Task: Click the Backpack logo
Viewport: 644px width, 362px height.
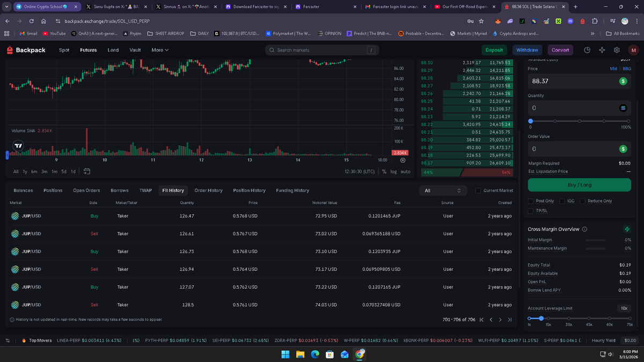Action: (x=26, y=50)
